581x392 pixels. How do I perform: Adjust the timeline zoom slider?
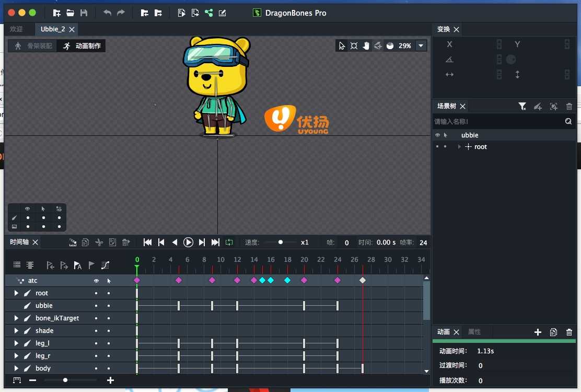coord(65,380)
